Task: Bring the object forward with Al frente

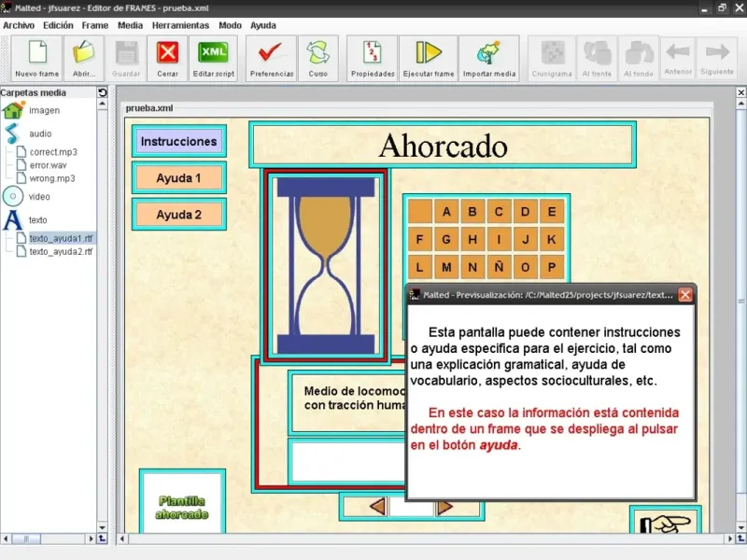Action: pos(597,59)
